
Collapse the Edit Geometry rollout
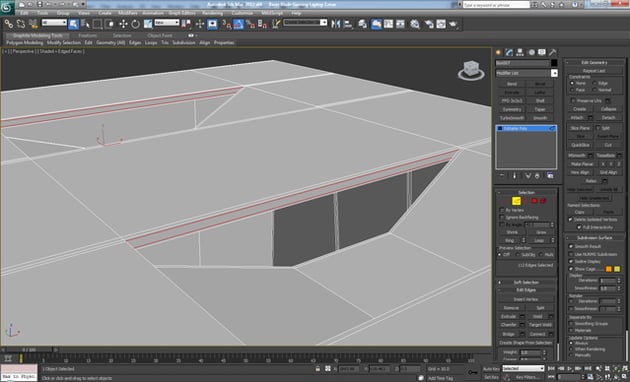pyautogui.click(x=594, y=62)
